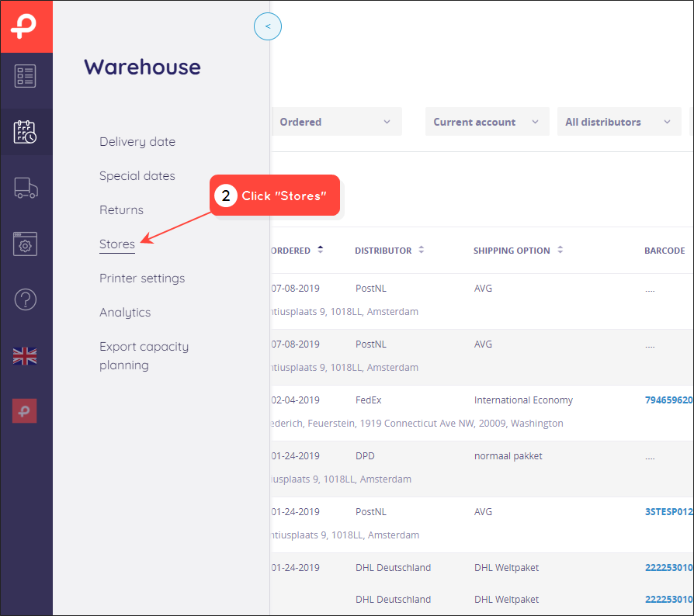694x616 pixels.
Task: Open the FedEx barcode link 794659620
Action: pos(669,400)
